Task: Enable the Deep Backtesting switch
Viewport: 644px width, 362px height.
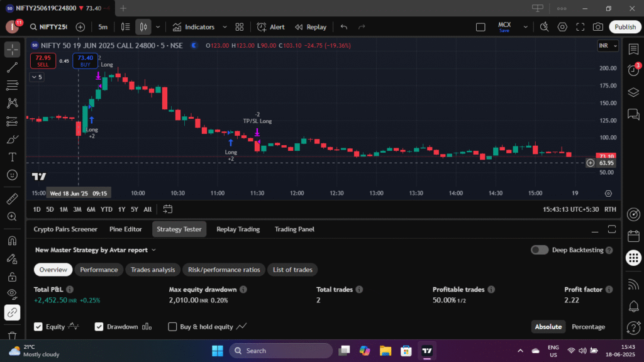Action: point(539,250)
